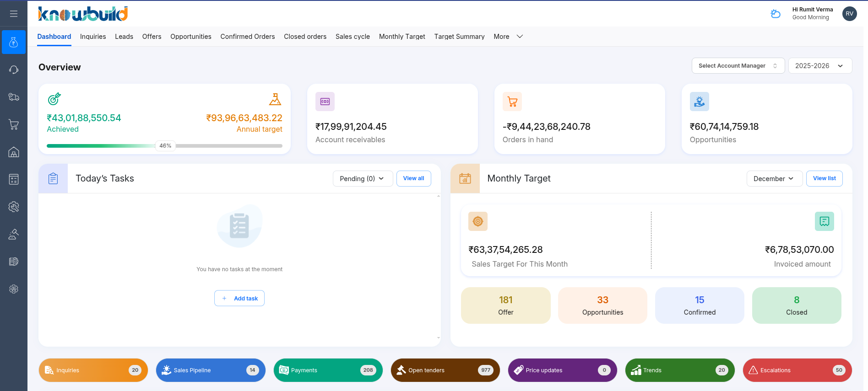
Task: Open the Confirmed Orders tab
Action: tap(247, 37)
